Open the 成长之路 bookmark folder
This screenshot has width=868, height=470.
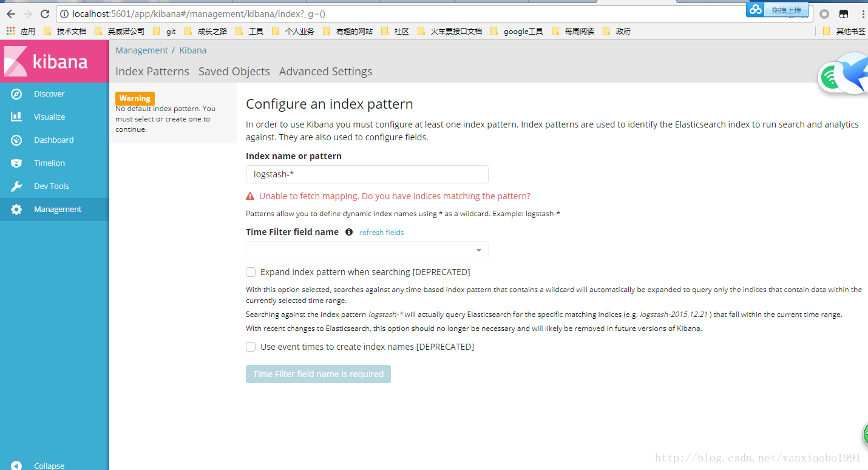tap(206, 31)
